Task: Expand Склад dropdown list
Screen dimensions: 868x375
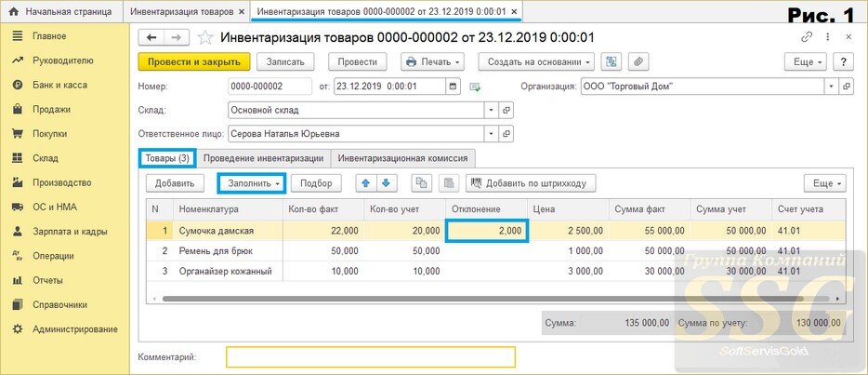Action: click(492, 110)
